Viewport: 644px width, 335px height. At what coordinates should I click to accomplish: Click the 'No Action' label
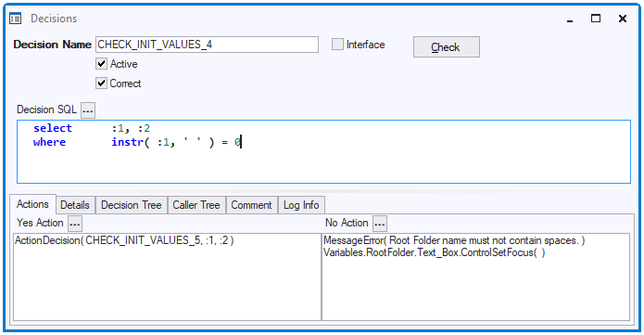pos(347,223)
